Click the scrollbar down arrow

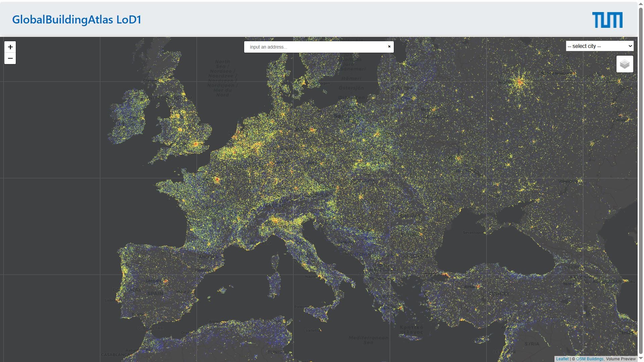point(641,359)
